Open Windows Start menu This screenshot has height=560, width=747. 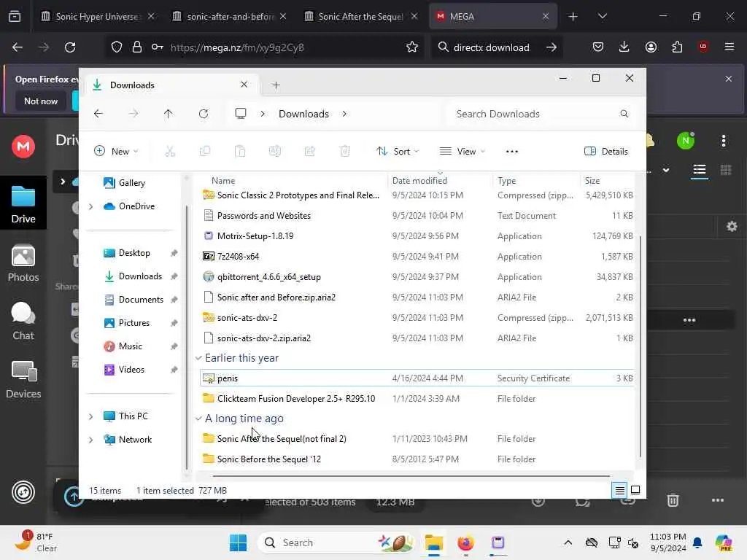(238, 542)
